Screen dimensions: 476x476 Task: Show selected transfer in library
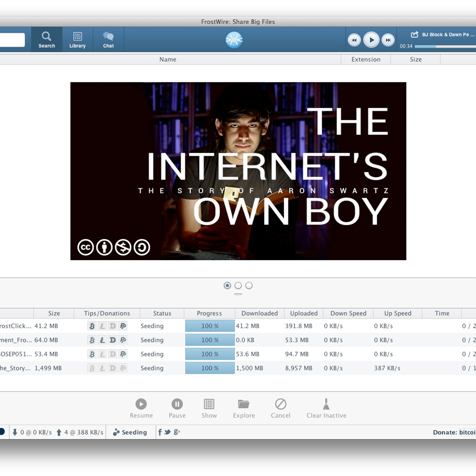209,408
